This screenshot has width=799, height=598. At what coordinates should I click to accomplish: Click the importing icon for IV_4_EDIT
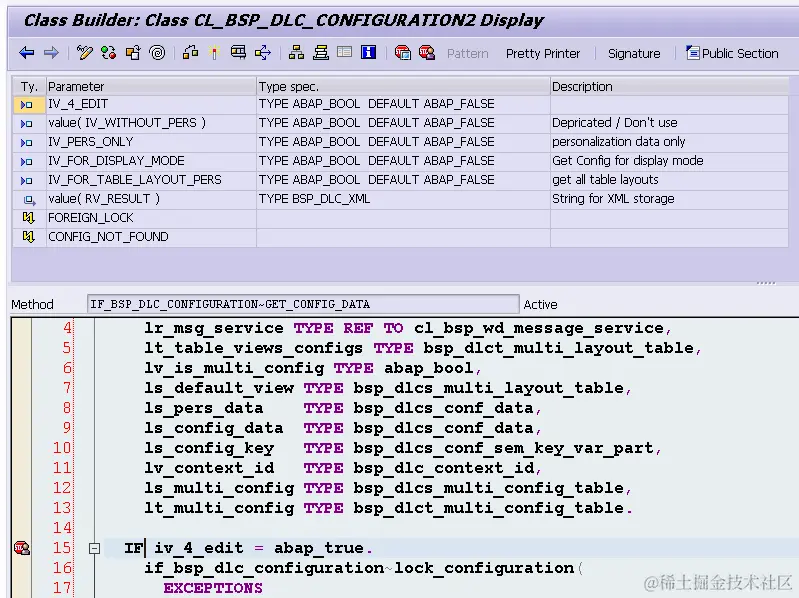pyautogui.click(x=26, y=104)
